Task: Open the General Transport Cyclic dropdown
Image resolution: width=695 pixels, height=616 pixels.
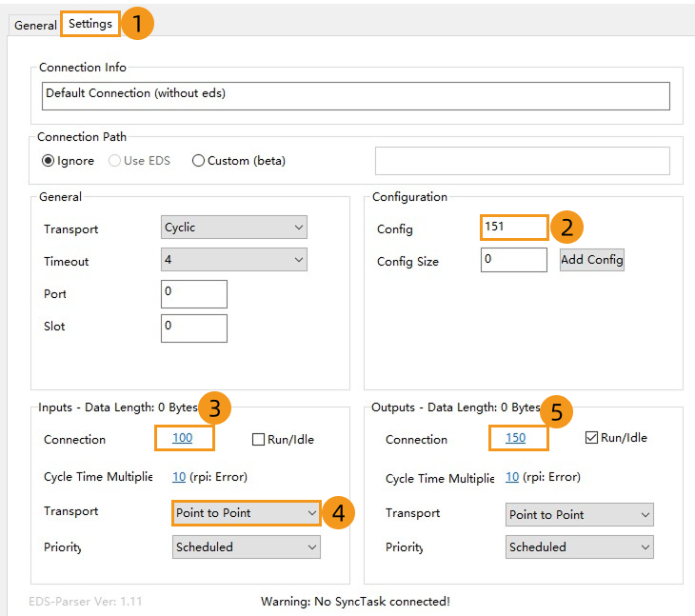Action: point(234,228)
